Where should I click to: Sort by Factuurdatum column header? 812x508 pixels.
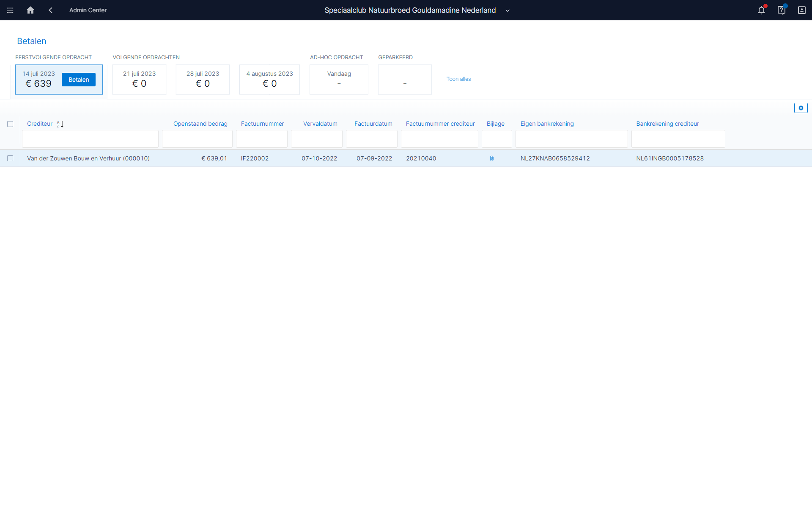click(373, 124)
